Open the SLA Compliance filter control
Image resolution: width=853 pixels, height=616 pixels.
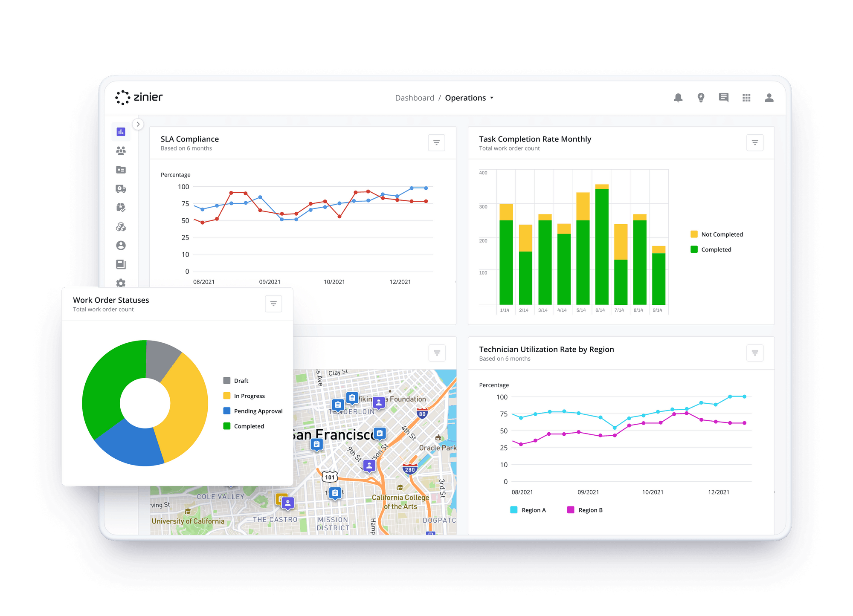click(436, 142)
